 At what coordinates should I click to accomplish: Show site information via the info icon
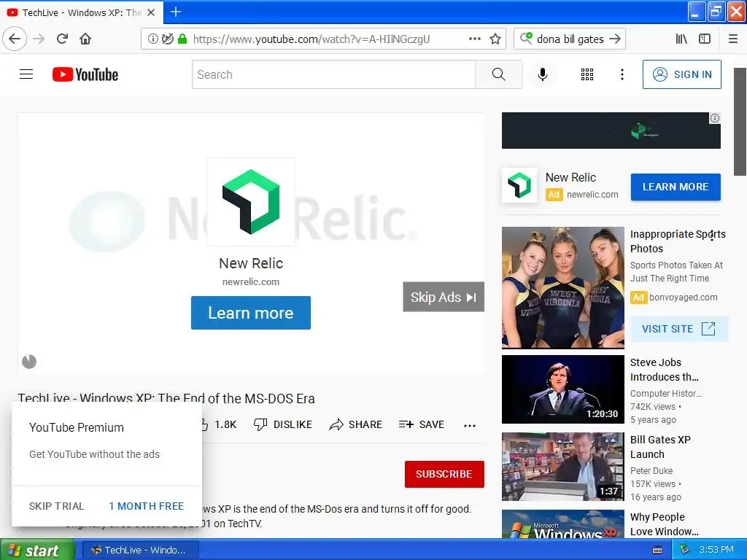point(152,39)
